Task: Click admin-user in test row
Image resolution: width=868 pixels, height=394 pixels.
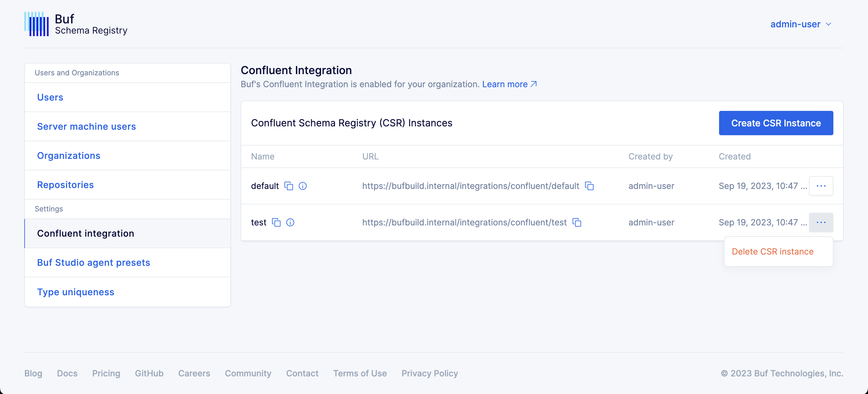Action: (x=651, y=222)
